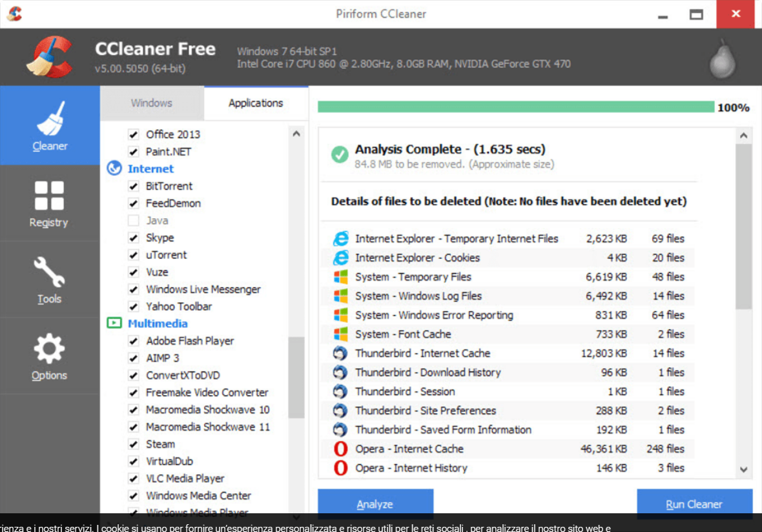The image size is (762, 532).
Task: Close the Piriform CCleaner window
Action: point(736,14)
